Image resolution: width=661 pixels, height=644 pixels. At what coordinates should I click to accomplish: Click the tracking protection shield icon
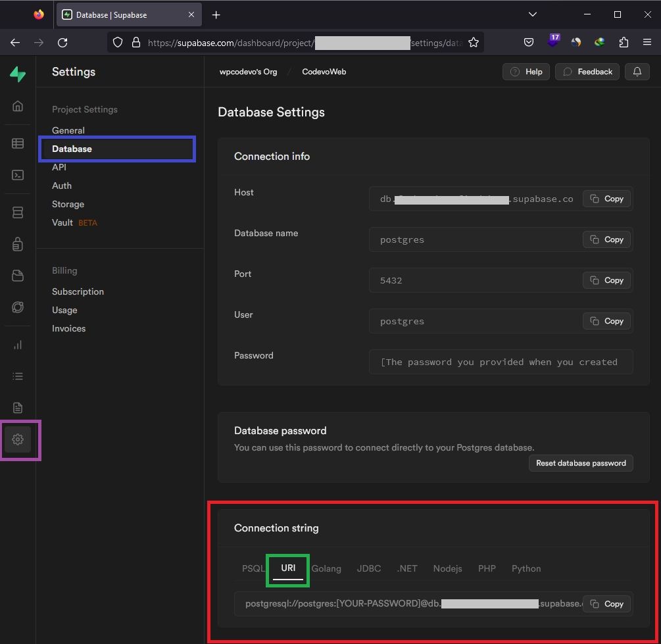pyautogui.click(x=118, y=43)
